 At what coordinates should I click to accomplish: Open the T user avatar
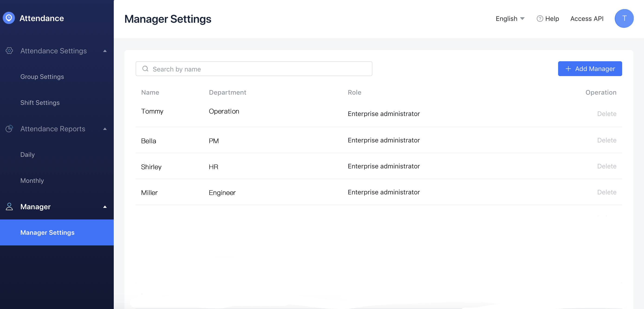pos(624,19)
